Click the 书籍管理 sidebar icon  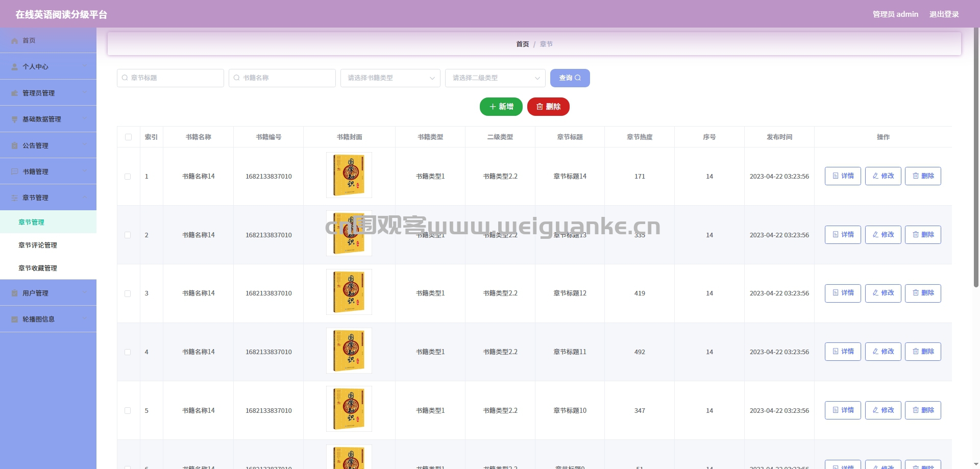coord(15,172)
